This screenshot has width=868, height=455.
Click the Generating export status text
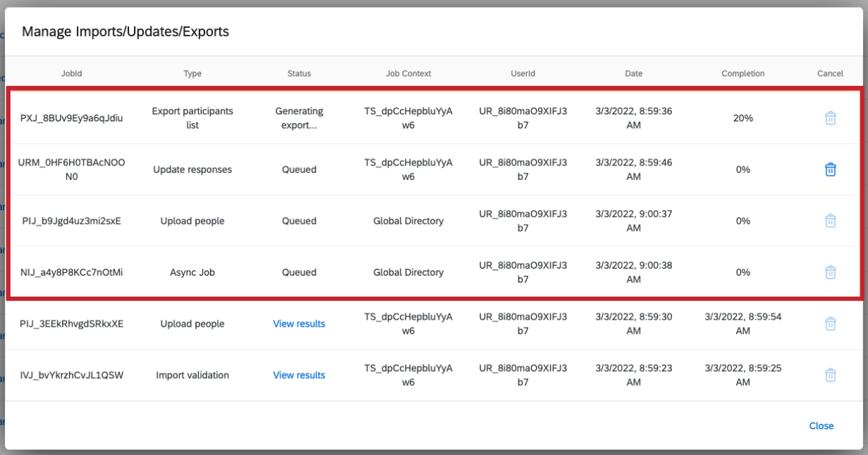pos(299,118)
